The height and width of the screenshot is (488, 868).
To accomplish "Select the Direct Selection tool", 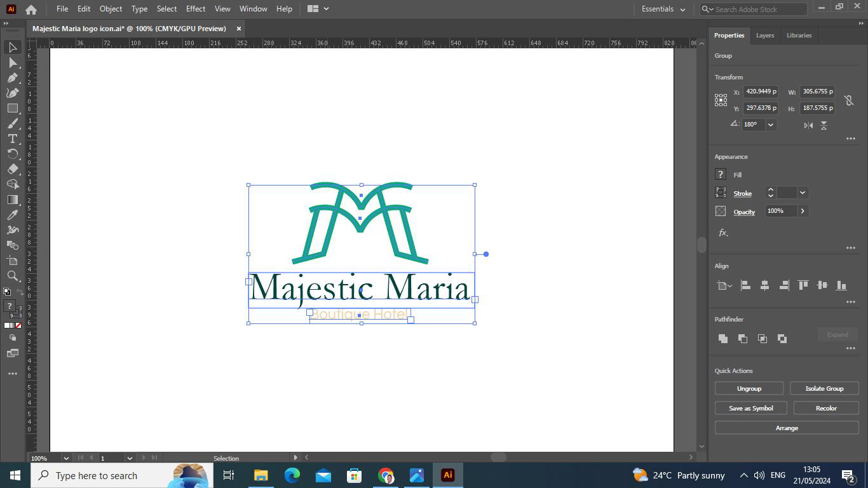I will pyautogui.click(x=12, y=62).
